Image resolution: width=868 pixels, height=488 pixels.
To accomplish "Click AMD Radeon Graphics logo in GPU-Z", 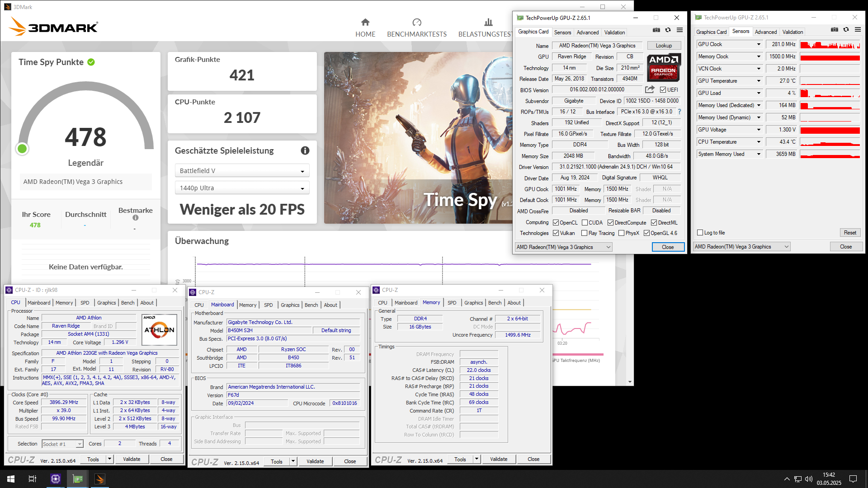I will point(663,67).
